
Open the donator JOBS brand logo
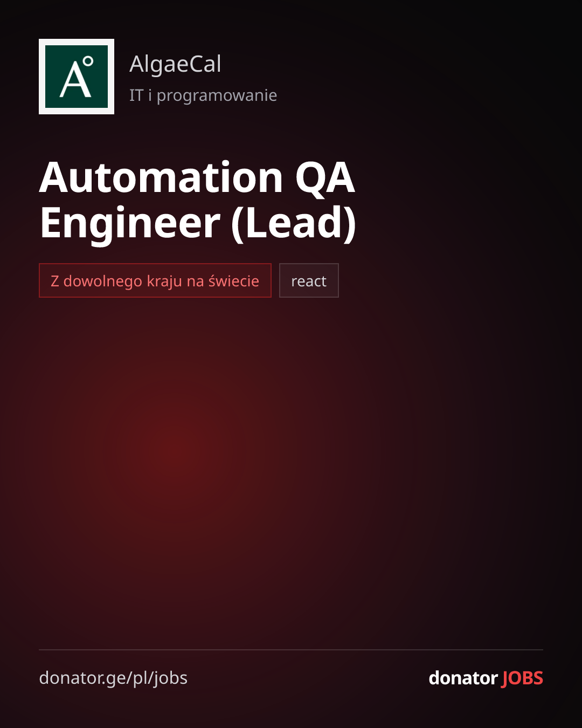pyautogui.click(x=486, y=678)
